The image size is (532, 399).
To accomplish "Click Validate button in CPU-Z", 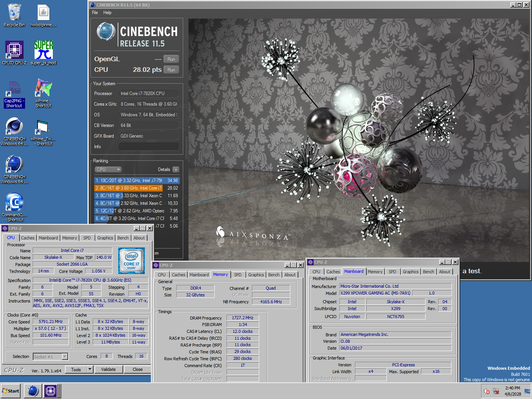I will (108, 369).
